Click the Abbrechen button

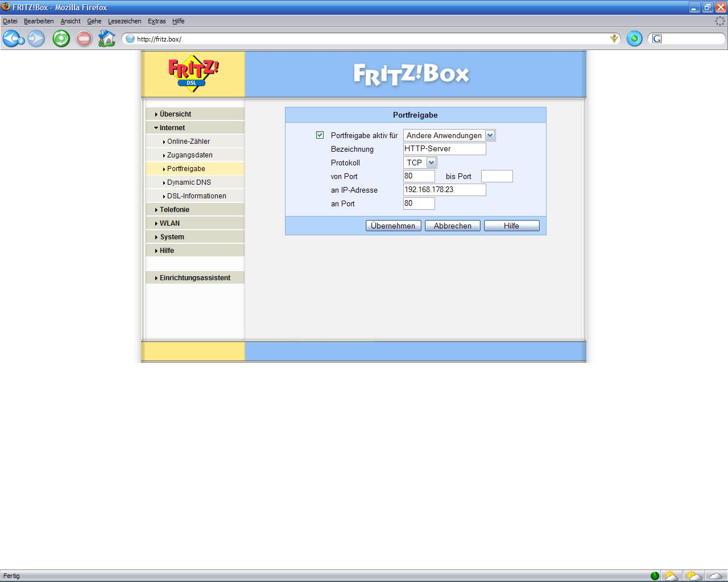tap(453, 226)
